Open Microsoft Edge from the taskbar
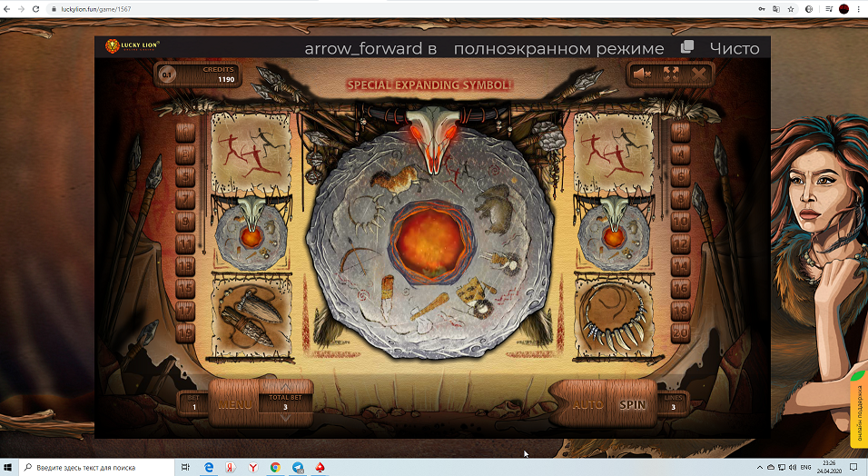 pos(209,468)
